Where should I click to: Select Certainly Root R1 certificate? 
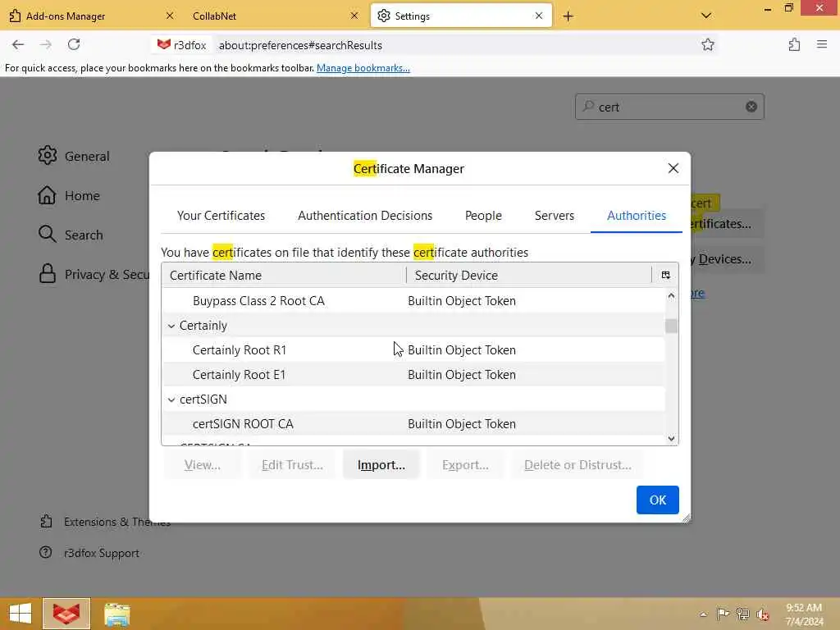pos(413,349)
